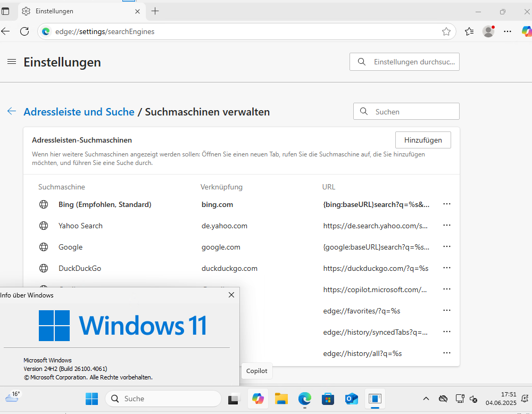Go back via blue arrow to Adressleiste
The width and height of the screenshot is (532, 414).
coord(12,111)
